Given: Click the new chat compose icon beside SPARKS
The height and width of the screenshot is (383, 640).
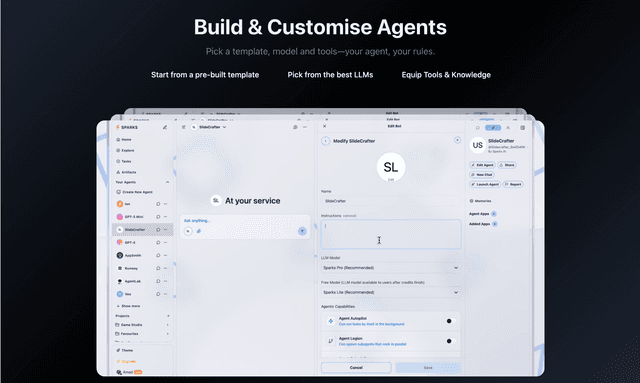Looking at the screenshot, I should tap(165, 127).
